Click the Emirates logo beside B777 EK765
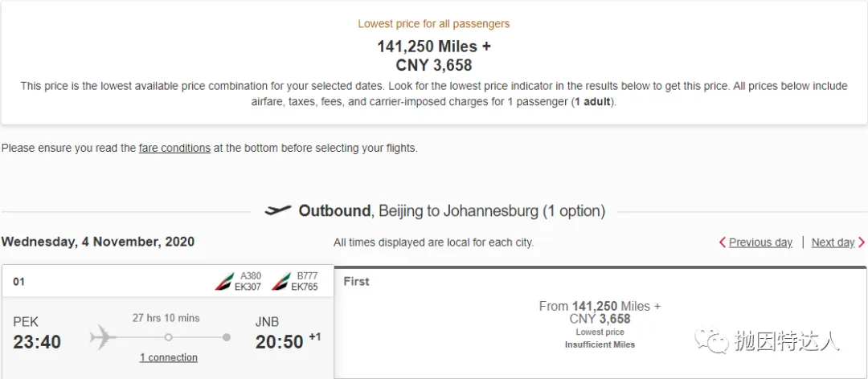Viewport: 868px width, 379px height. coord(280,282)
